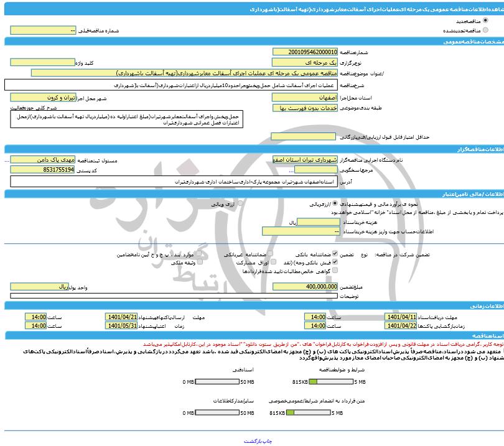Screen dimensions: 504x446
Task: Toggle the فیش بانکی وجه نقد checkbox
Action: click(x=336, y=262)
